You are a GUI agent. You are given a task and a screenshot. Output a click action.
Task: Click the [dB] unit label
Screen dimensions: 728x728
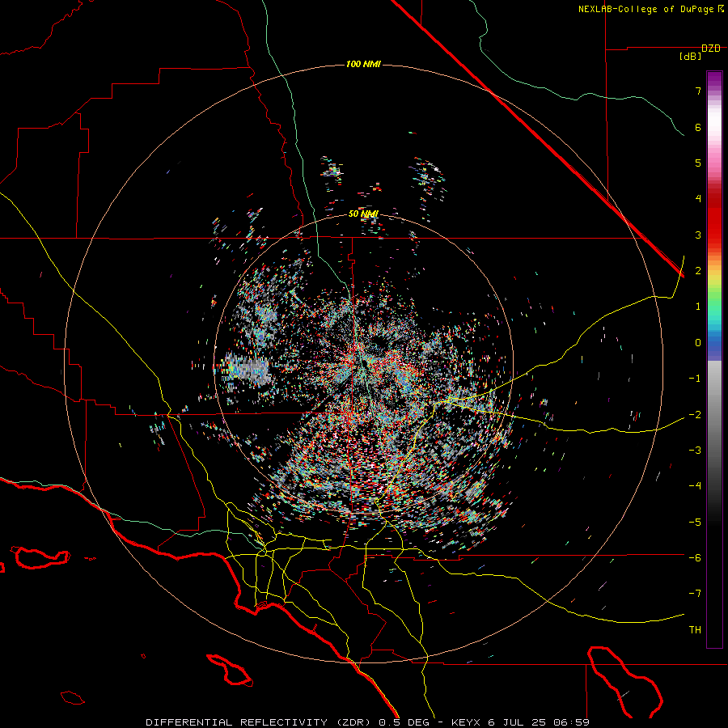pos(691,57)
